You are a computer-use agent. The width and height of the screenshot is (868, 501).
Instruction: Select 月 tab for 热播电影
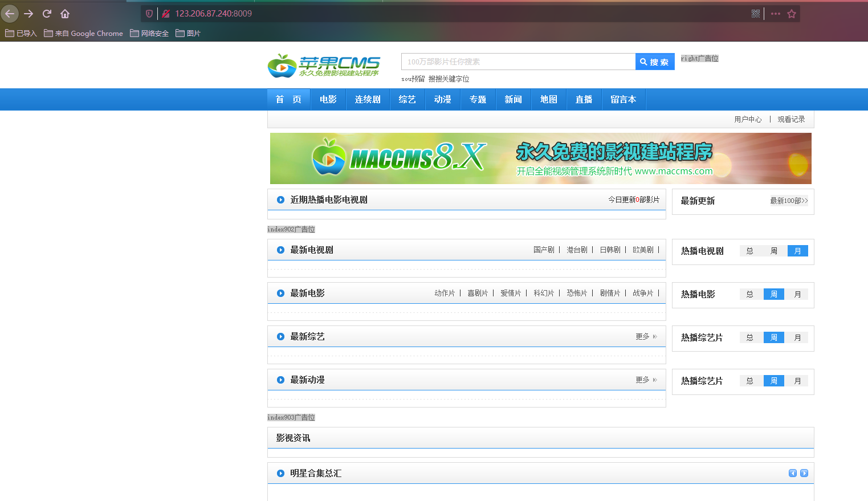[798, 294]
